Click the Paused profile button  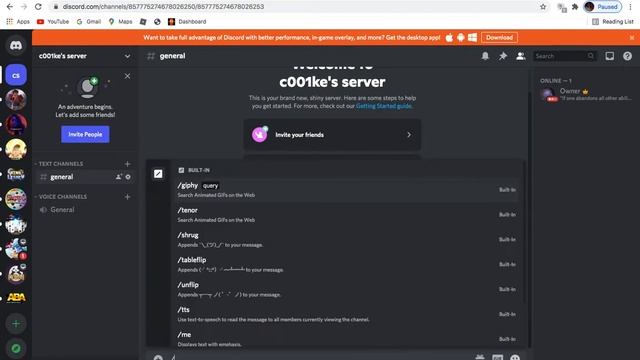(x=603, y=7)
